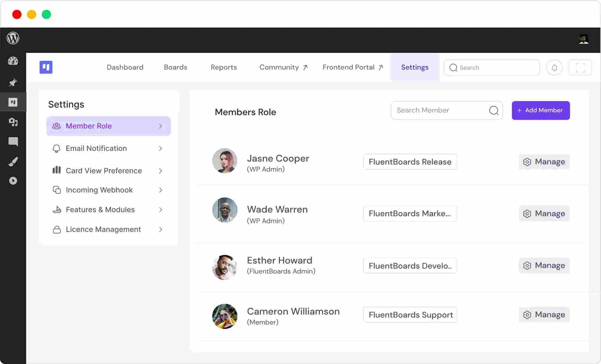Manage Cameron Williamson's role
The image size is (601, 364).
(x=544, y=315)
